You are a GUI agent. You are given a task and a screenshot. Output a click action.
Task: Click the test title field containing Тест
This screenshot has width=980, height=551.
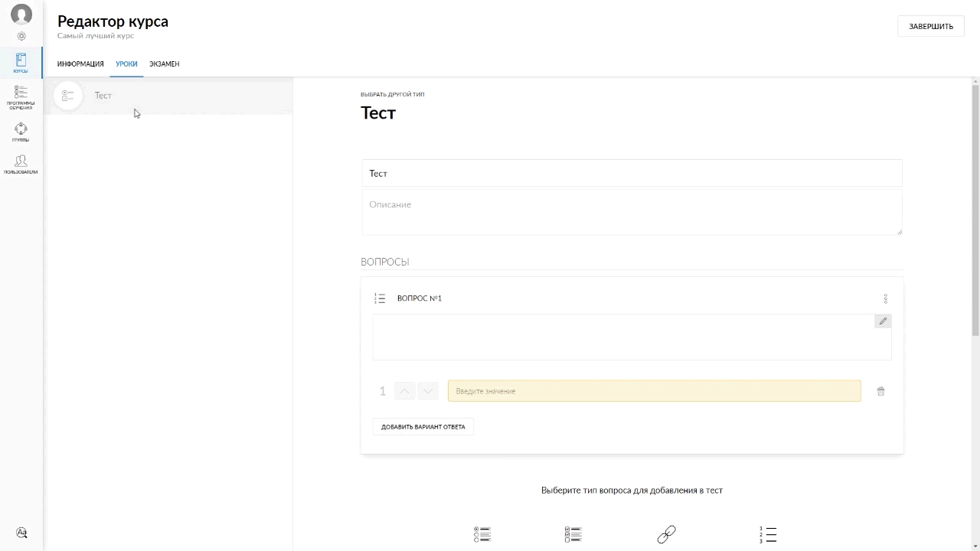[x=632, y=173]
